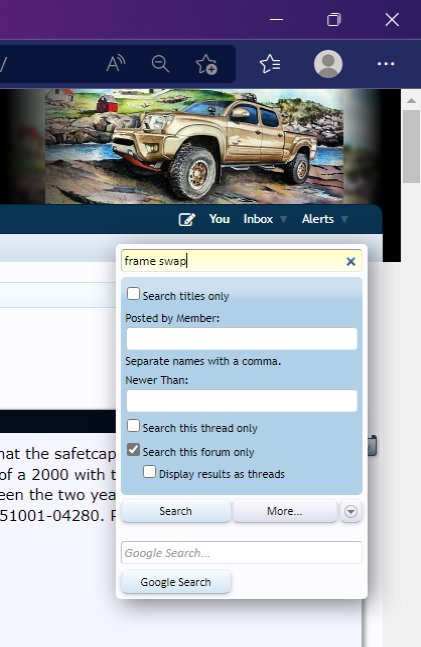This screenshot has height=647, width=421.
Task: Click the Google Search button
Action: 176,582
